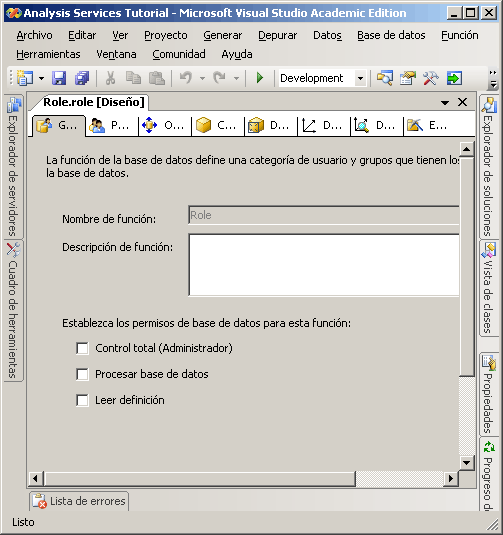
Task: Open the Proyecto menu
Action: tap(166, 35)
